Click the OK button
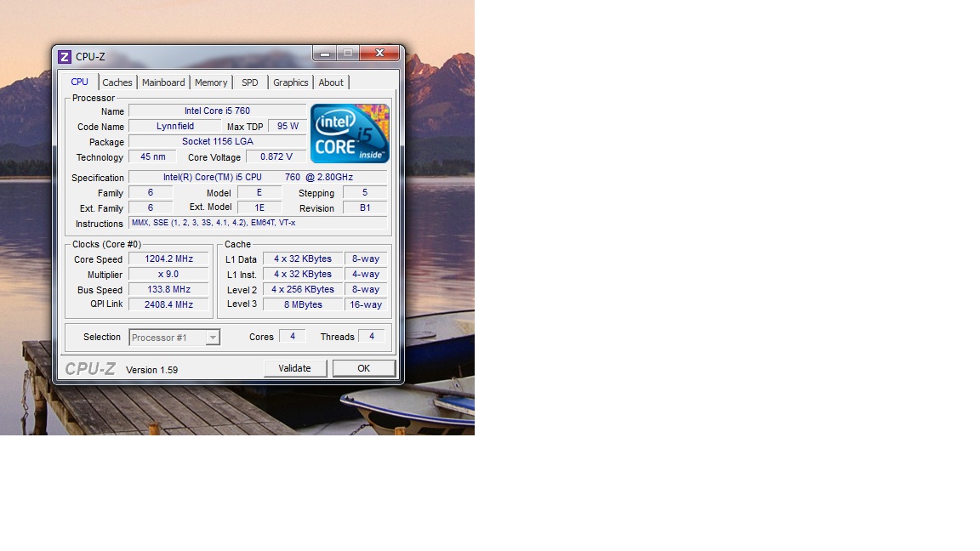This screenshot has height=551, width=980. pos(364,368)
